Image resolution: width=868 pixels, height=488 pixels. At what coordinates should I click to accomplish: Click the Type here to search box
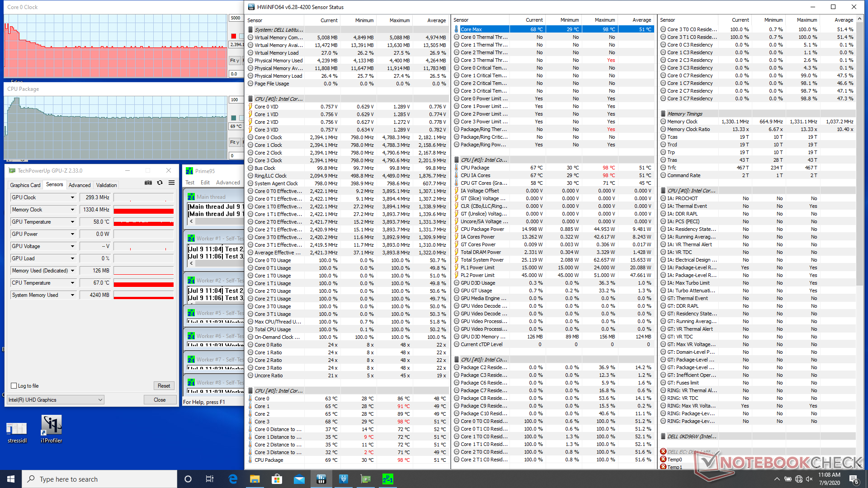click(99, 479)
